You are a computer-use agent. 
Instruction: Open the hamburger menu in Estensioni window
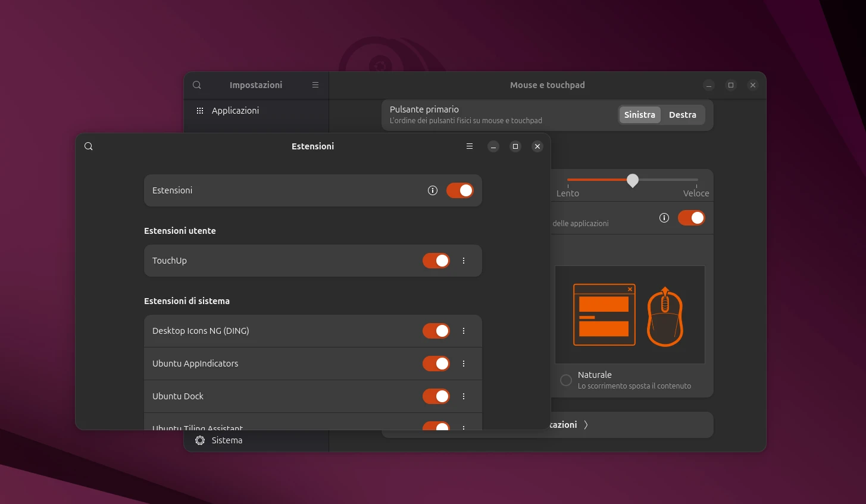469,146
